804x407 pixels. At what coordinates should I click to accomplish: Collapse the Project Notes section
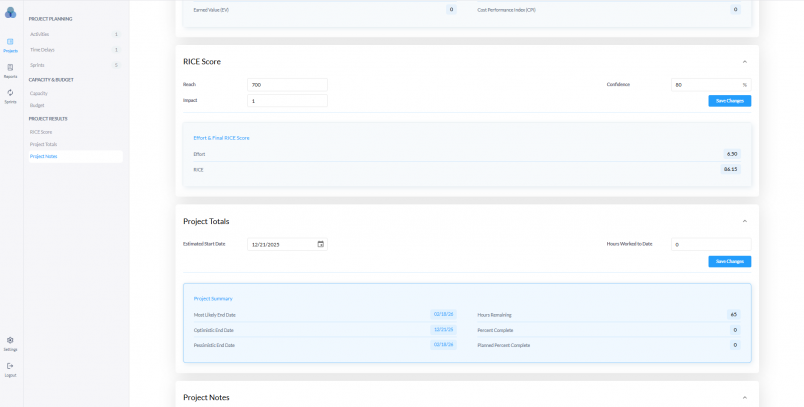tap(744, 397)
